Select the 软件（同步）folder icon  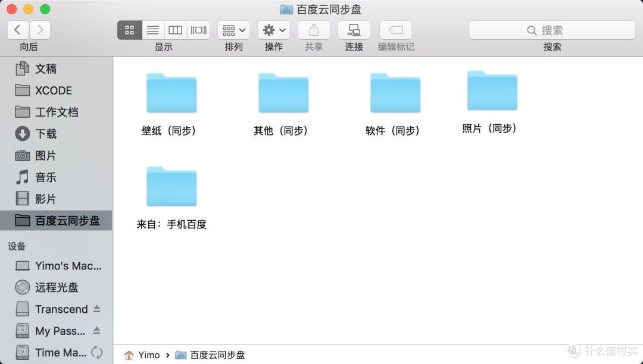pyautogui.click(x=395, y=93)
